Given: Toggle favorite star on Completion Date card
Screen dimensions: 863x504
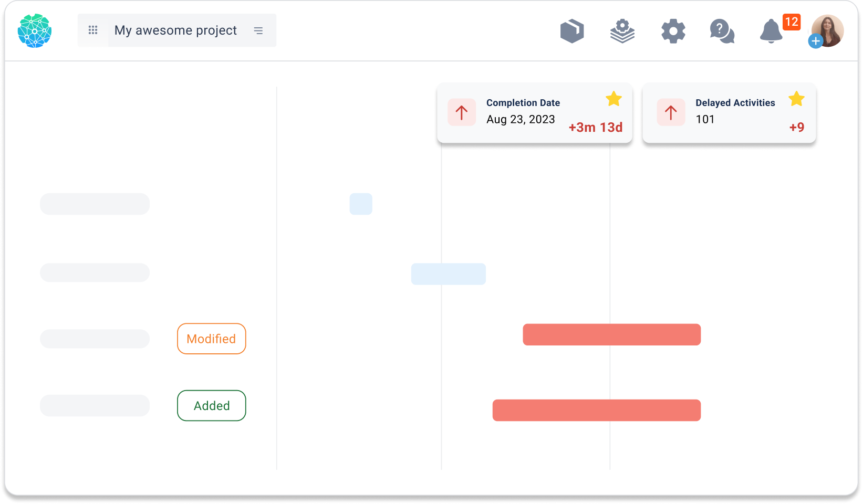Looking at the screenshot, I should tap(614, 98).
